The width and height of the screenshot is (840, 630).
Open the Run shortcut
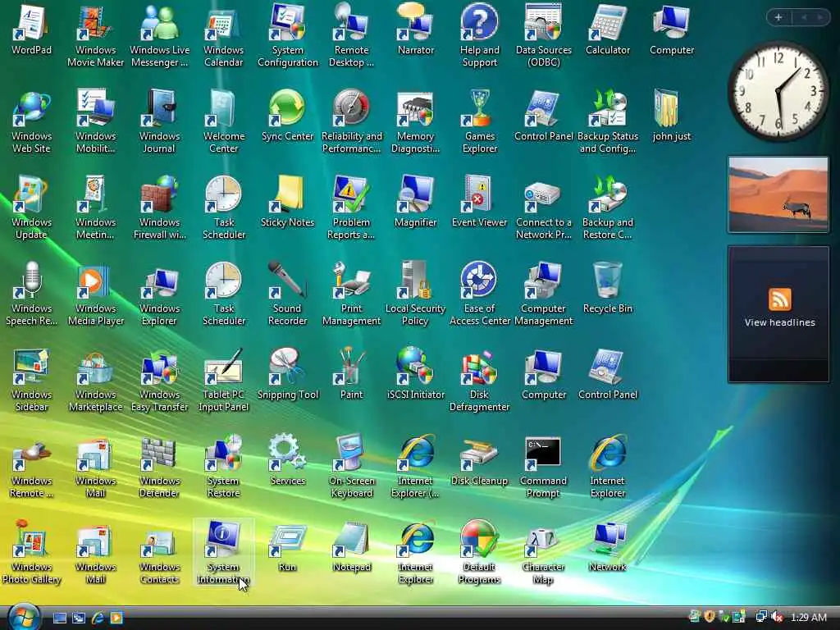(288, 547)
